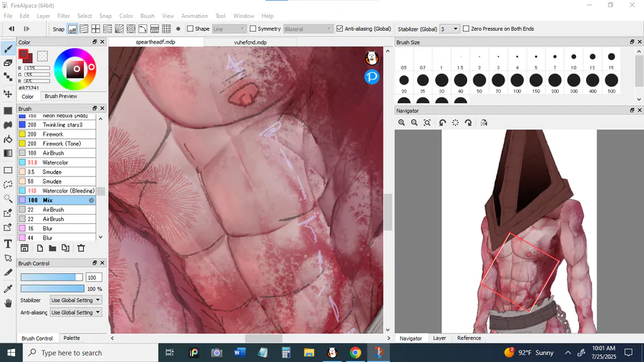Open the Brush Control Anti-aliasing dropdown
Screen dimensions: 644x362
(76, 313)
